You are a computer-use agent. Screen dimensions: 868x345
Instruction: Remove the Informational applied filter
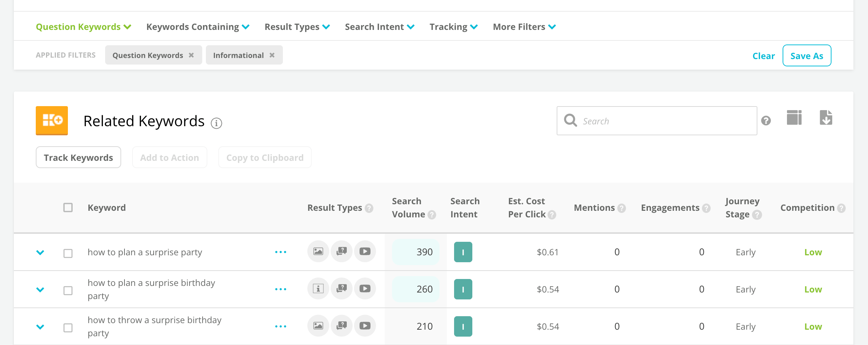[x=272, y=55]
